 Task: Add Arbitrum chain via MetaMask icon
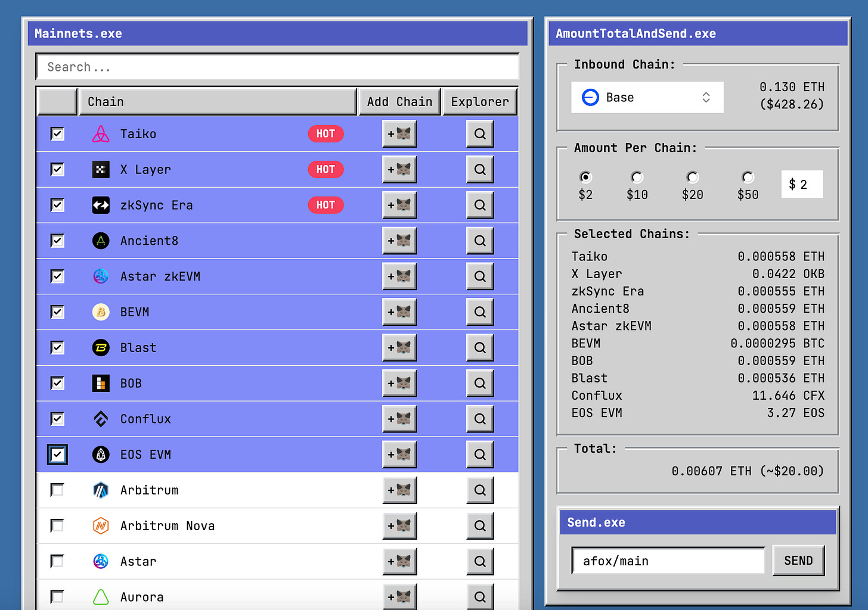399,490
